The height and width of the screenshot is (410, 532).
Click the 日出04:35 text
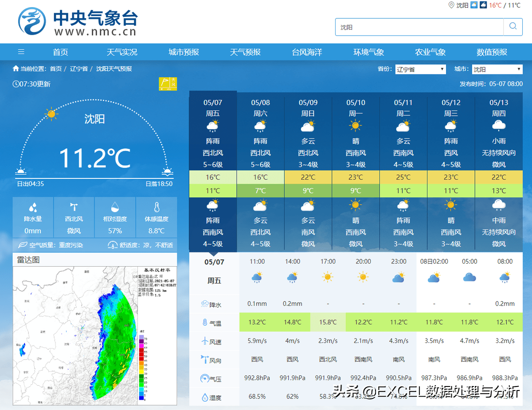(x=30, y=184)
